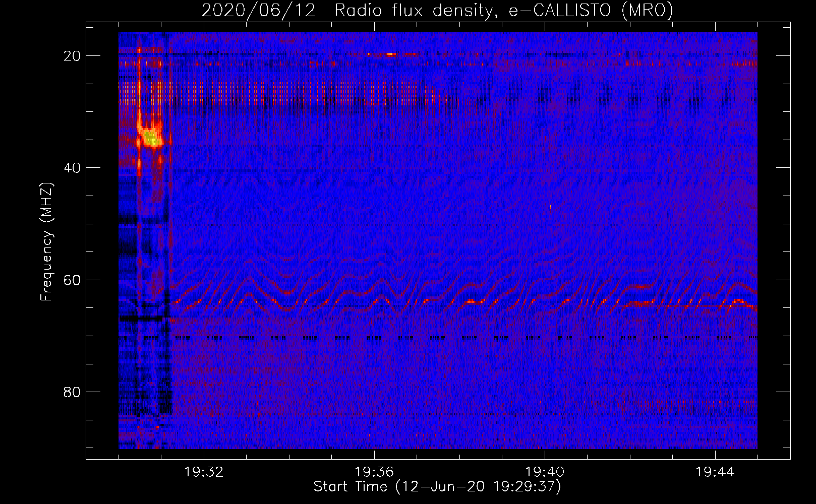
Task: Click the 20 frequency tick label
Action: pos(72,56)
